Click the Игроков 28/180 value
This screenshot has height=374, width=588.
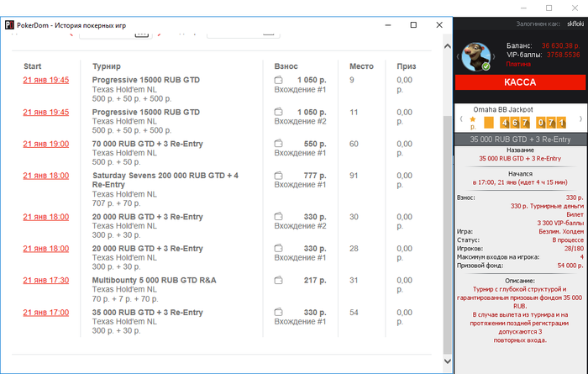pyautogui.click(x=574, y=249)
